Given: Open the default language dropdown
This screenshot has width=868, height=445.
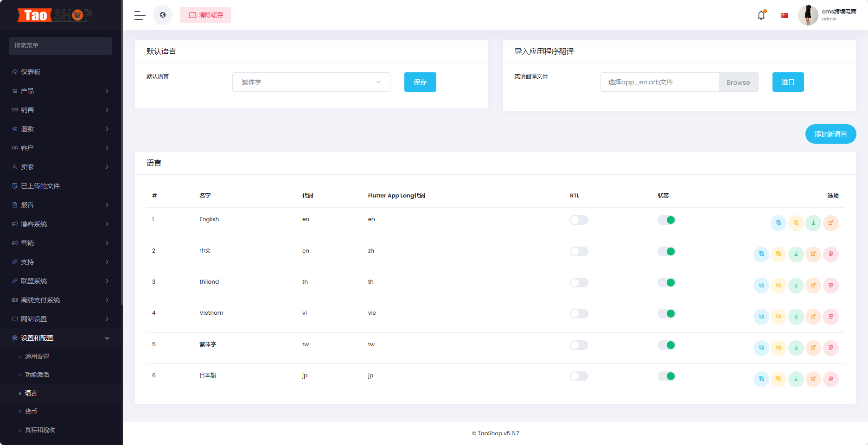Looking at the screenshot, I should click(x=311, y=82).
